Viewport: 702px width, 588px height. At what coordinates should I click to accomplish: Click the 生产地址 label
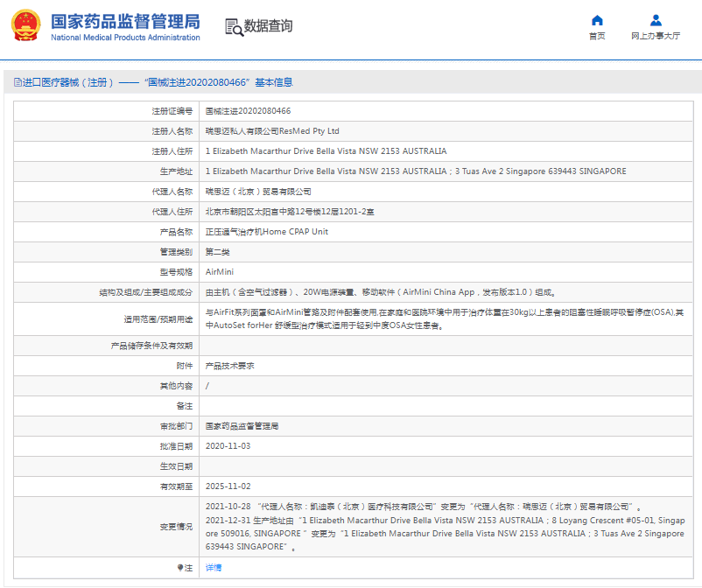(176, 171)
